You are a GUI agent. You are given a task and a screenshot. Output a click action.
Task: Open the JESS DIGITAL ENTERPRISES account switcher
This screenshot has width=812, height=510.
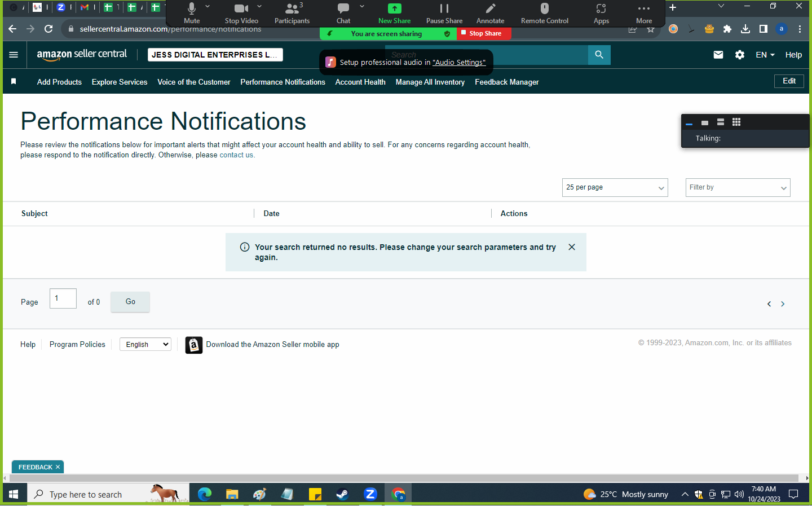pyautogui.click(x=215, y=55)
